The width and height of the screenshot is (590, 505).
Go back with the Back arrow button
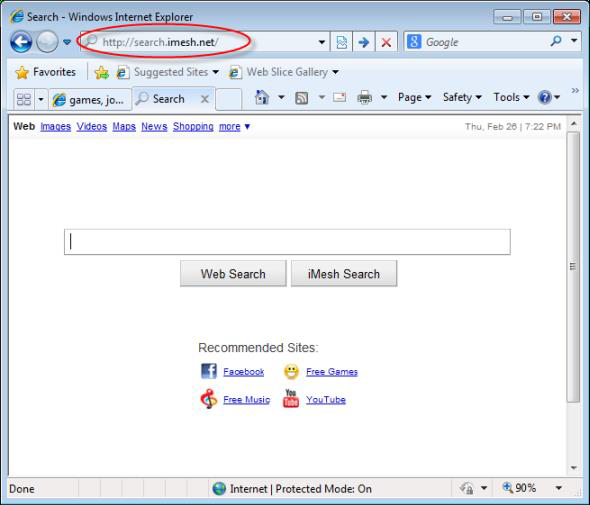(x=21, y=42)
